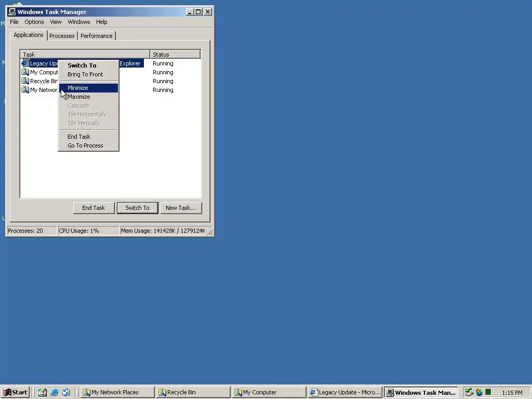Open the Windows menu
Image resolution: width=532 pixels, height=399 pixels.
(79, 22)
